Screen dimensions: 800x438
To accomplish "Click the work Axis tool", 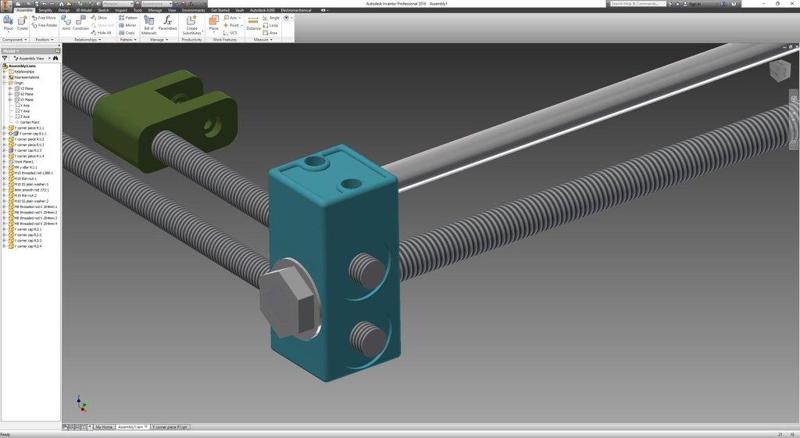I will (x=232, y=18).
